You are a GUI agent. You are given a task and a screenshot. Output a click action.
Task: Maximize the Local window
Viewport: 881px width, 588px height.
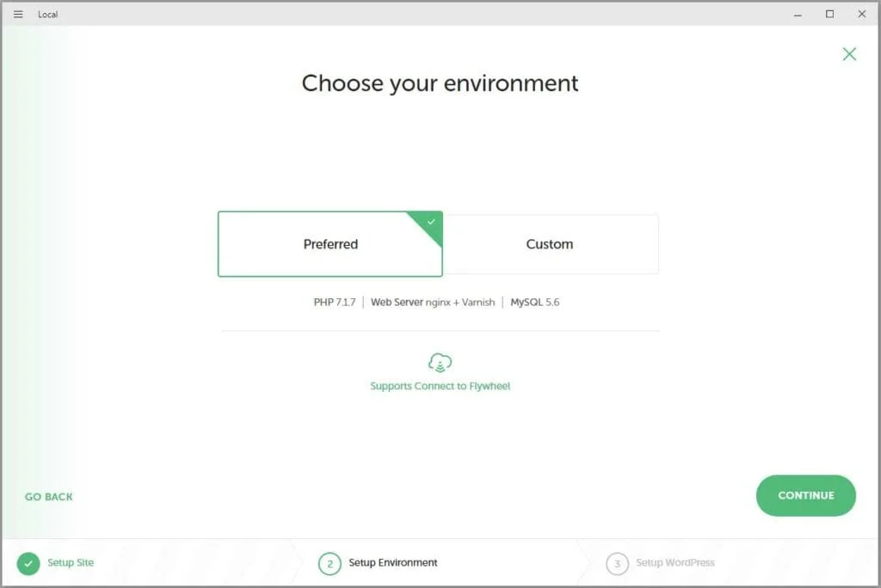(829, 14)
